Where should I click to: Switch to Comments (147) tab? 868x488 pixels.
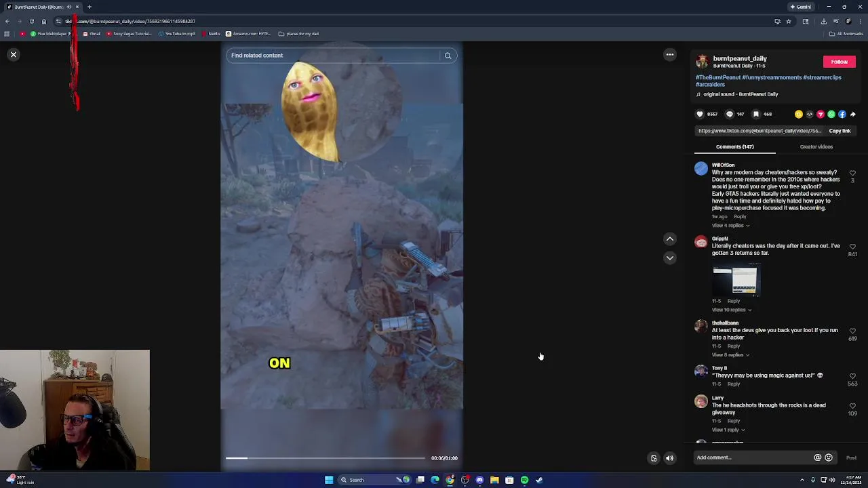[734, 146]
